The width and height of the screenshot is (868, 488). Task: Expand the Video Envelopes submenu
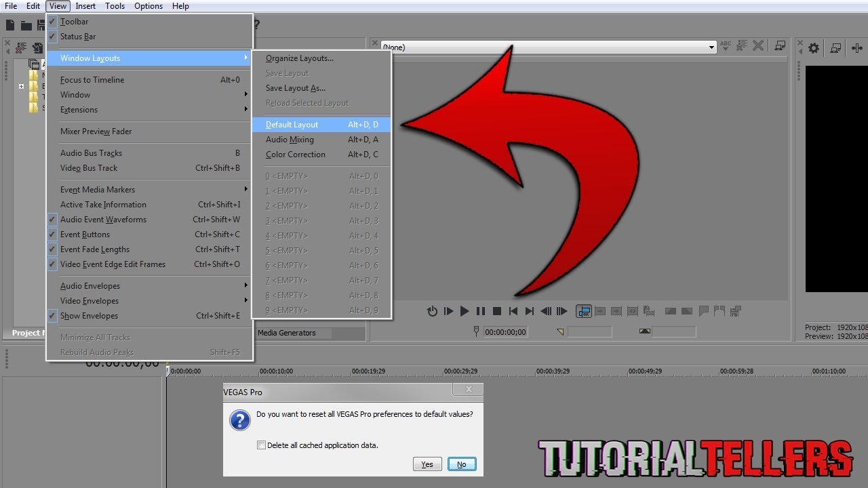[x=149, y=301]
